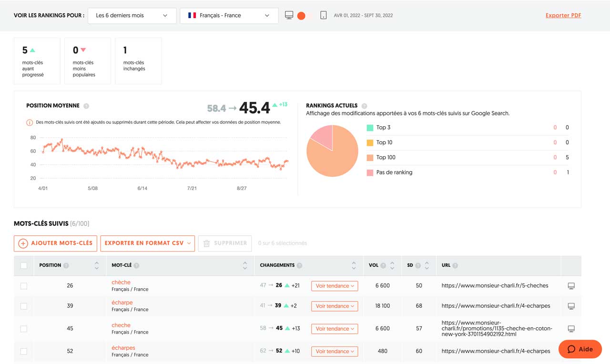Select the checkbox for the écharpe keyword
Image resolution: width=610 pixels, height=364 pixels.
tap(24, 306)
